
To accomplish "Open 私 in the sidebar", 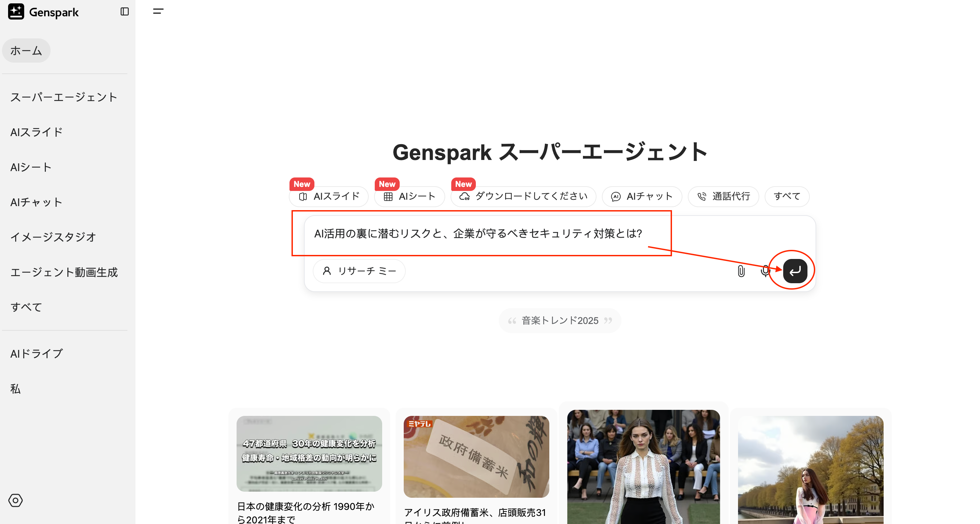I will click(x=15, y=389).
